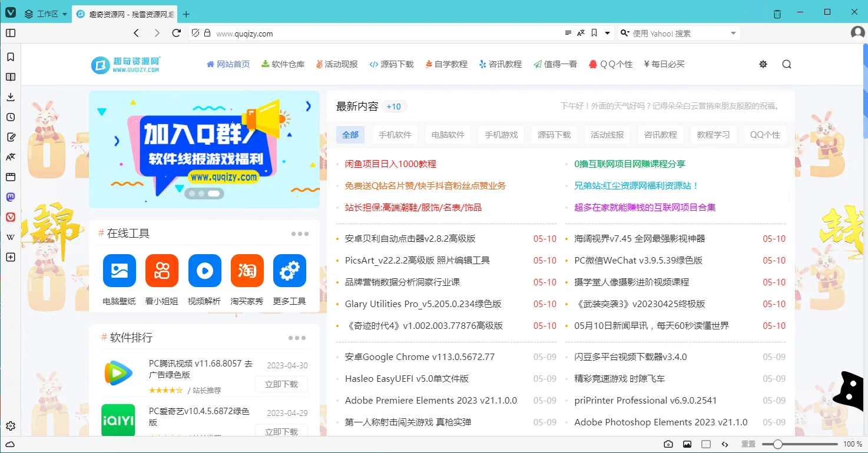Expand the 工作区 workspaces dropdown
Image resolution: width=868 pixels, height=453 pixels.
(x=45, y=13)
